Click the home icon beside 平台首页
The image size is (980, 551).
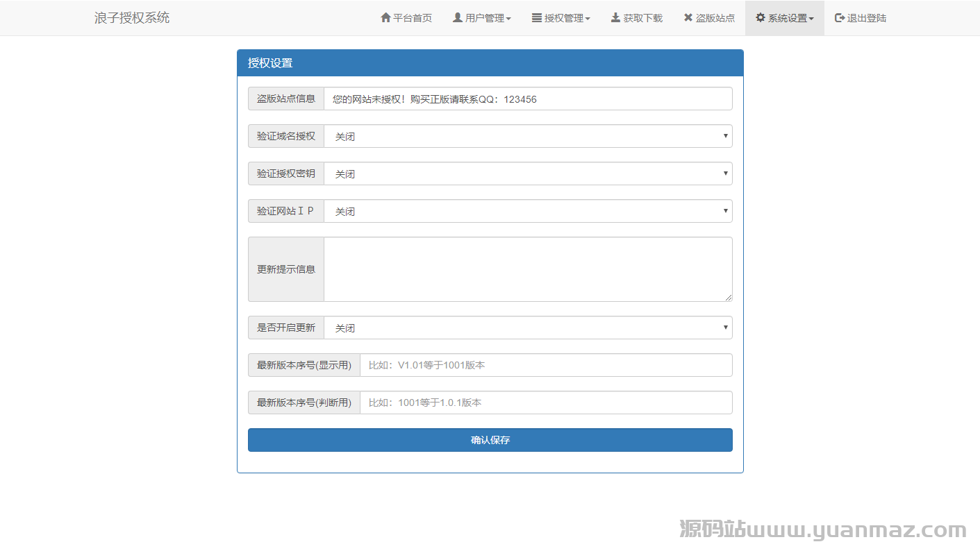click(385, 17)
